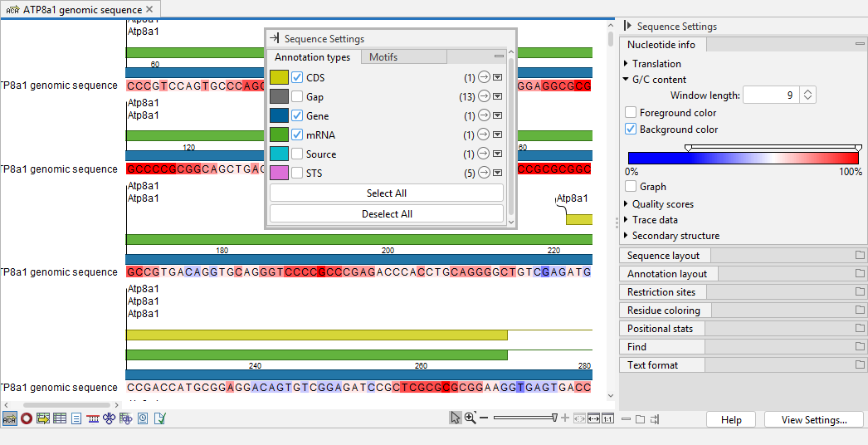Image resolution: width=868 pixels, height=445 pixels.
Task: Click the arrow icon beside the mRNA count
Action: [484, 134]
